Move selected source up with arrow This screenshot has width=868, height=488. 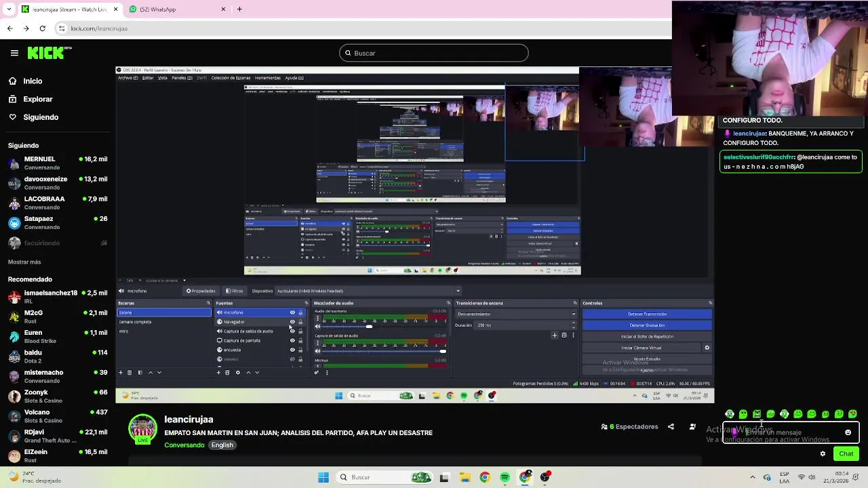pyautogui.click(x=248, y=372)
